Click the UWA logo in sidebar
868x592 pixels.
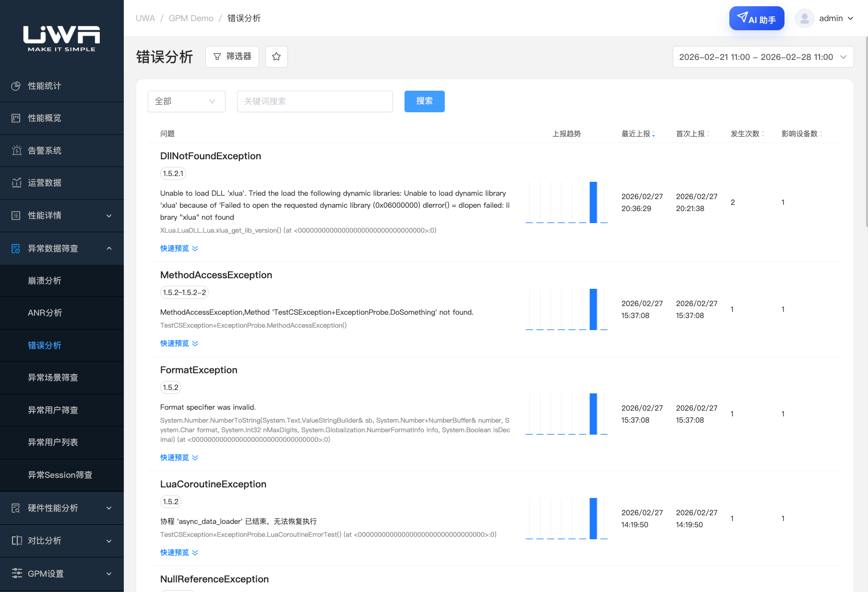click(61, 38)
